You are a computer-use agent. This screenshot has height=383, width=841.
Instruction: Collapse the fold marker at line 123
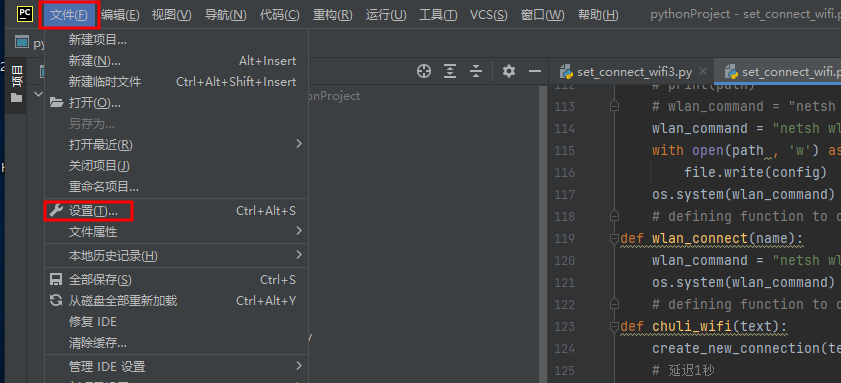pos(615,326)
